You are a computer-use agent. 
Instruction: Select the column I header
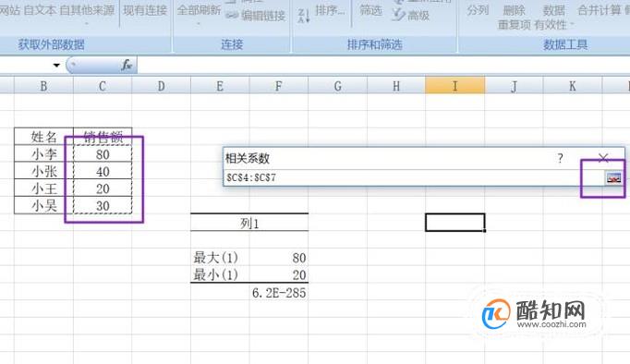click(x=454, y=86)
